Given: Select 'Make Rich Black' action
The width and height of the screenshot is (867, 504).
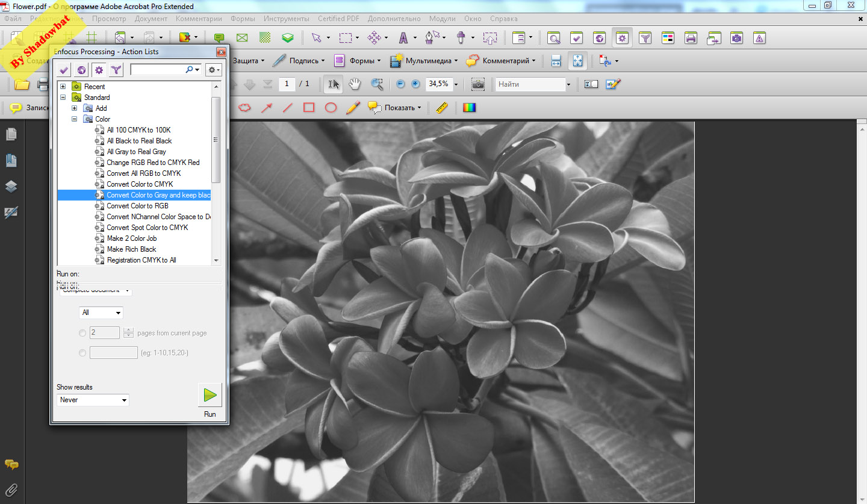Looking at the screenshot, I should [131, 249].
